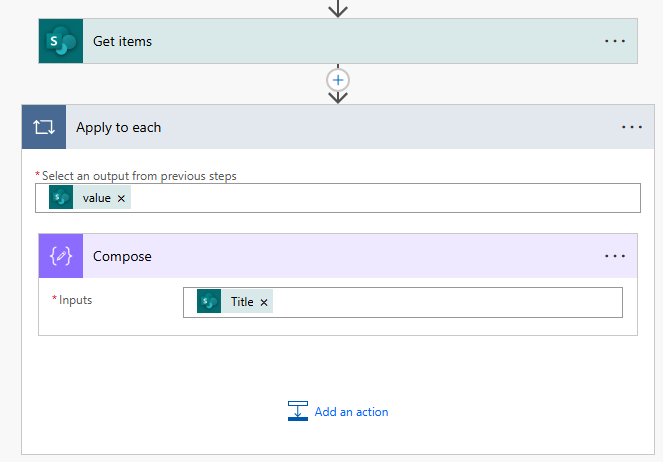Click the output from previous steps field
663x462 pixels.
pyautogui.click(x=380, y=198)
